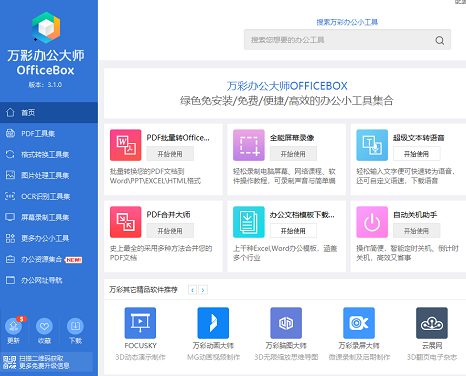Open the 首页 home menu item
Image resolution: width=466 pixels, height=376 pixels.
point(49,113)
